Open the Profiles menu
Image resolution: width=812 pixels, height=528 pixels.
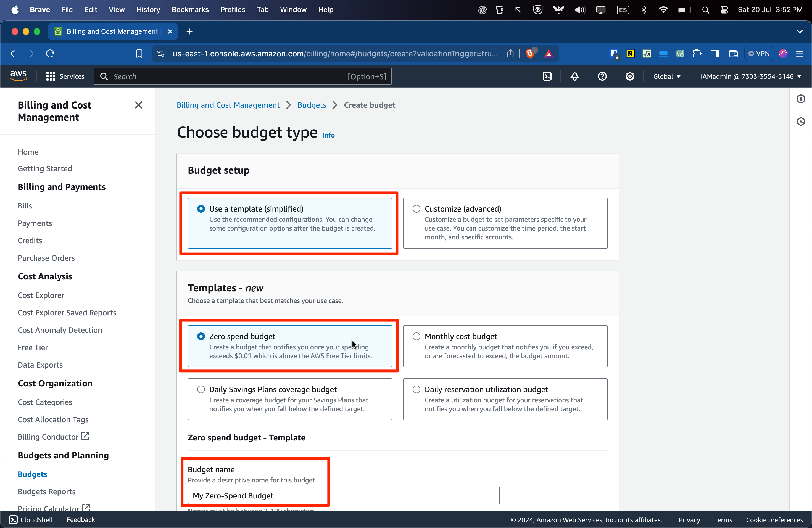click(x=233, y=10)
